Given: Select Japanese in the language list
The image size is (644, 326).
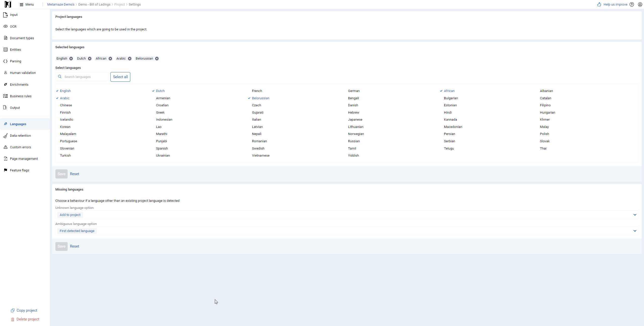Looking at the screenshot, I should pyautogui.click(x=355, y=120).
